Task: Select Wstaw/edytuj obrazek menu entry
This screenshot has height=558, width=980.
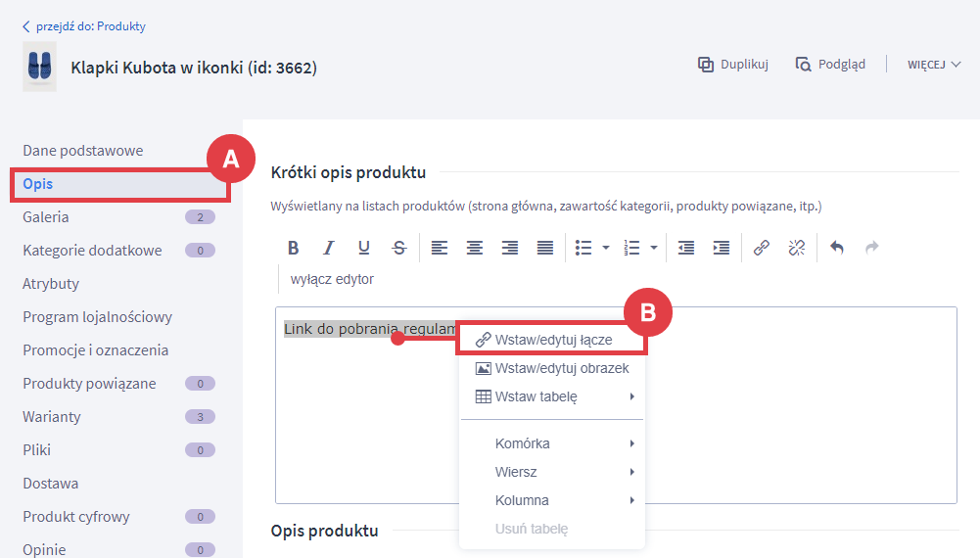Action: tap(561, 368)
